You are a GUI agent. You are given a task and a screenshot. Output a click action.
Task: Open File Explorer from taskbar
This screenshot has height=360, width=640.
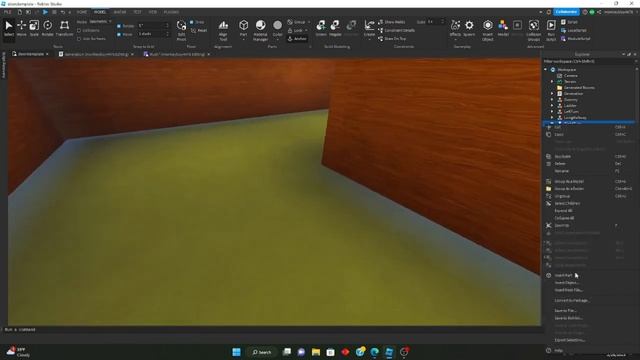click(x=316, y=352)
